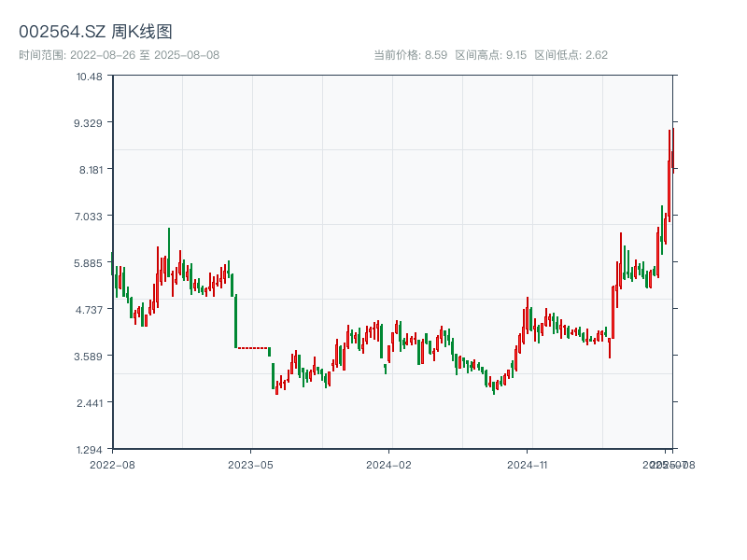This screenshot has width=747, height=560.
Task: Select the time range text 2022-08-26 至 2025-08-08
Action: (x=145, y=55)
